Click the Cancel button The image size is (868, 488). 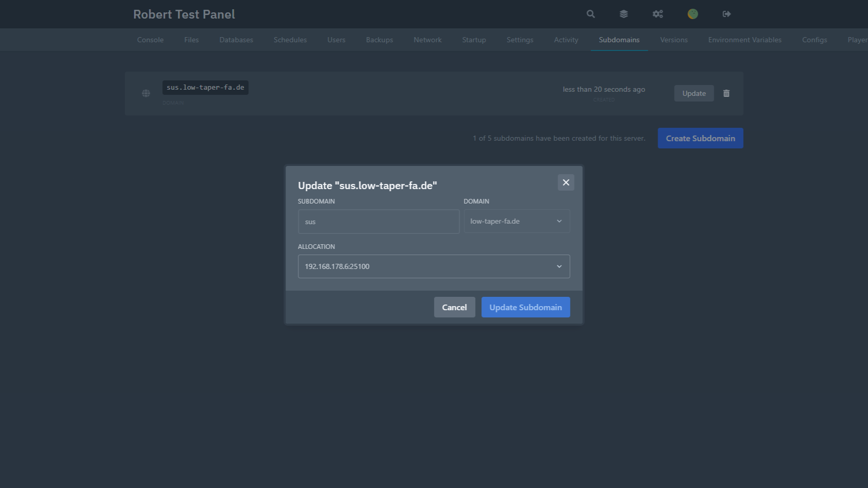tap(454, 307)
